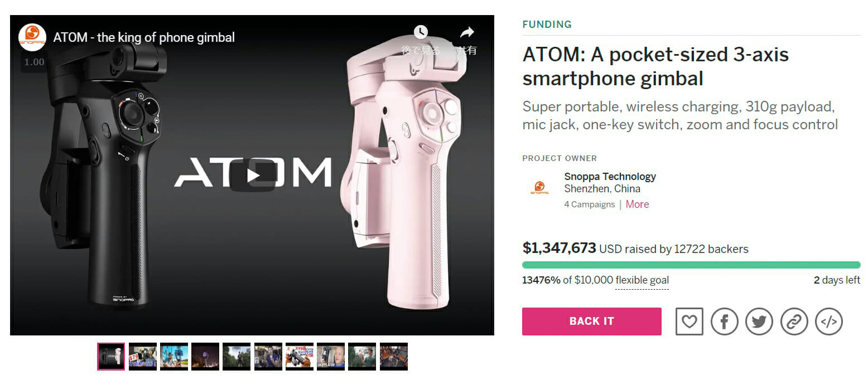Click the BACK IT button
This screenshot has height=385, width=868.
pos(591,321)
